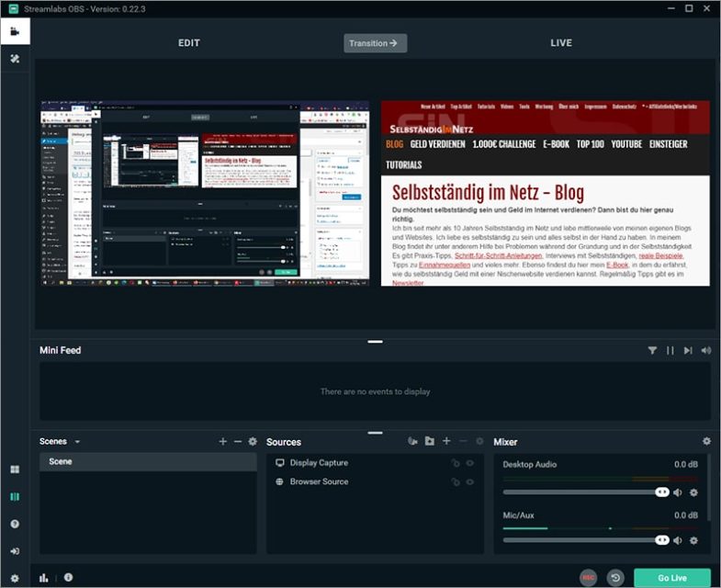Click the Go Live button
The height and width of the screenshot is (588, 721).
[671, 578]
